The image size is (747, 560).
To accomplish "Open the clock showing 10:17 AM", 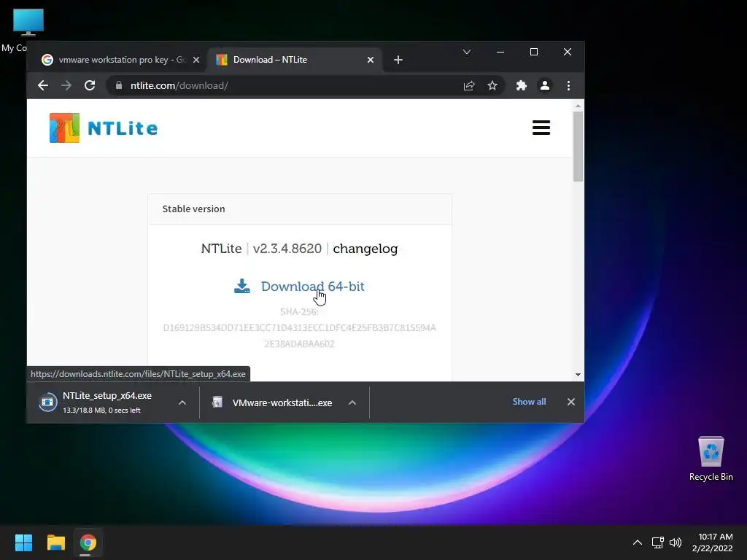I will [x=713, y=542].
